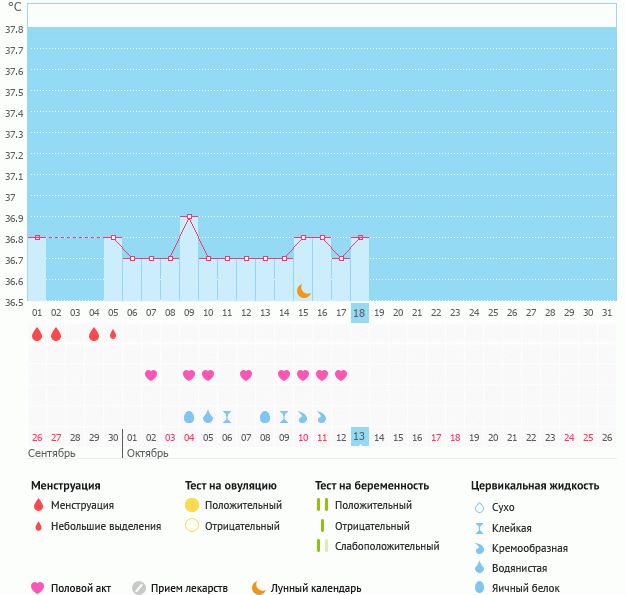
Task: Click the creamy fluid icon on cycle day 16
Action: tap(322, 416)
